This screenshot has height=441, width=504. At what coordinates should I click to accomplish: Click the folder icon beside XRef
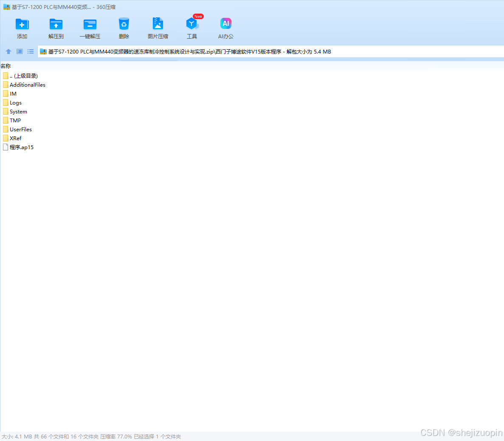click(6, 139)
